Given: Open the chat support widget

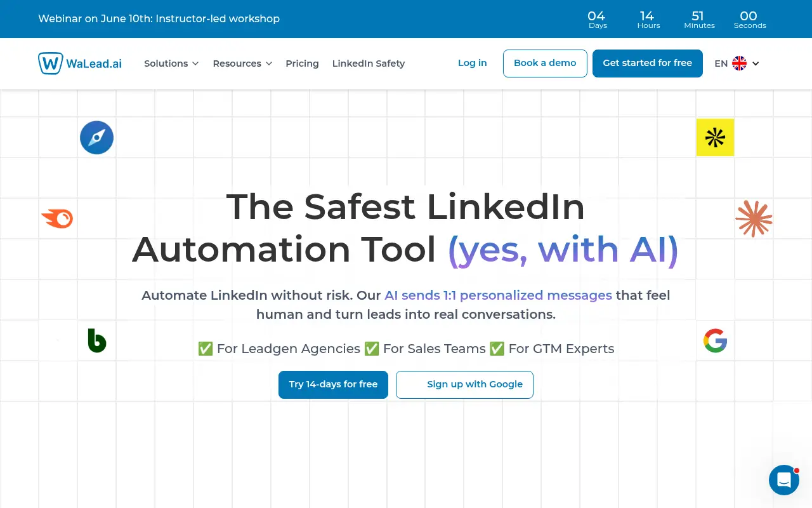Looking at the screenshot, I should point(784,480).
